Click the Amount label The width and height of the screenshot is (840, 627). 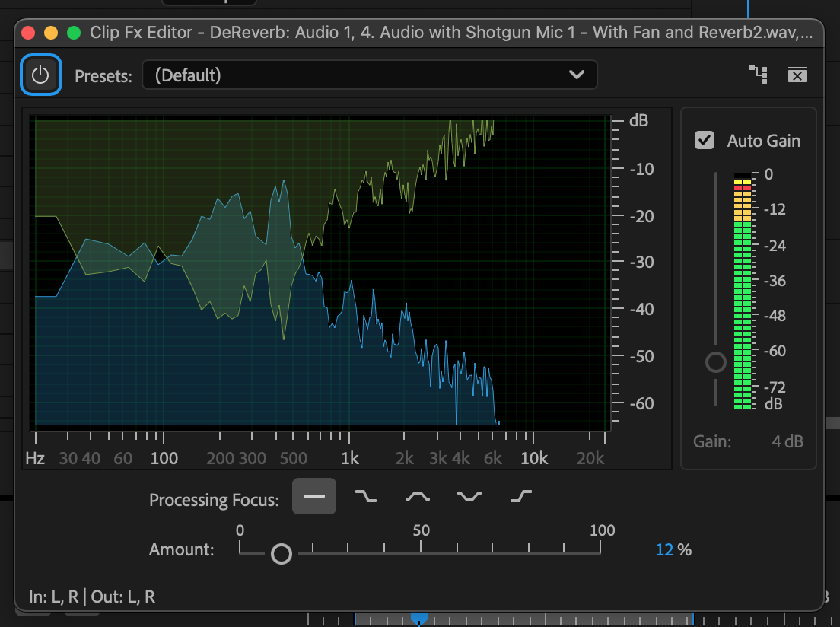(181, 550)
